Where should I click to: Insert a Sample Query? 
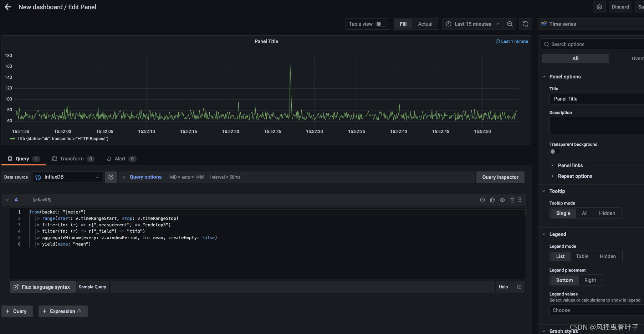pos(92,287)
